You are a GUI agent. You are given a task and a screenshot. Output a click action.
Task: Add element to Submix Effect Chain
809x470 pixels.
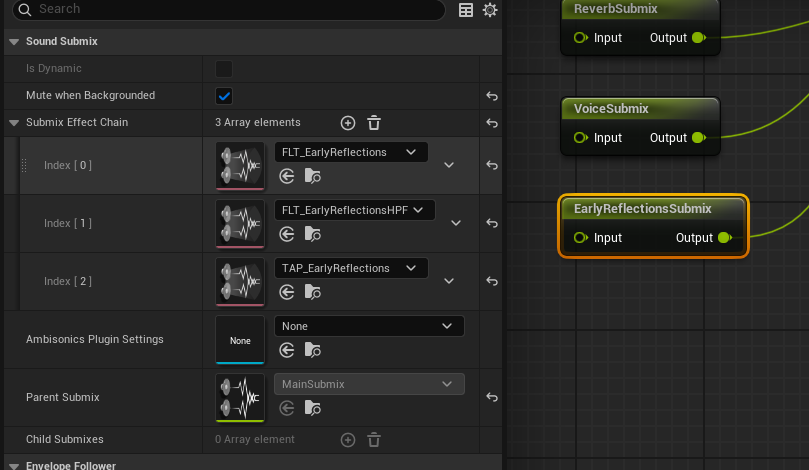tap(348, 123)
